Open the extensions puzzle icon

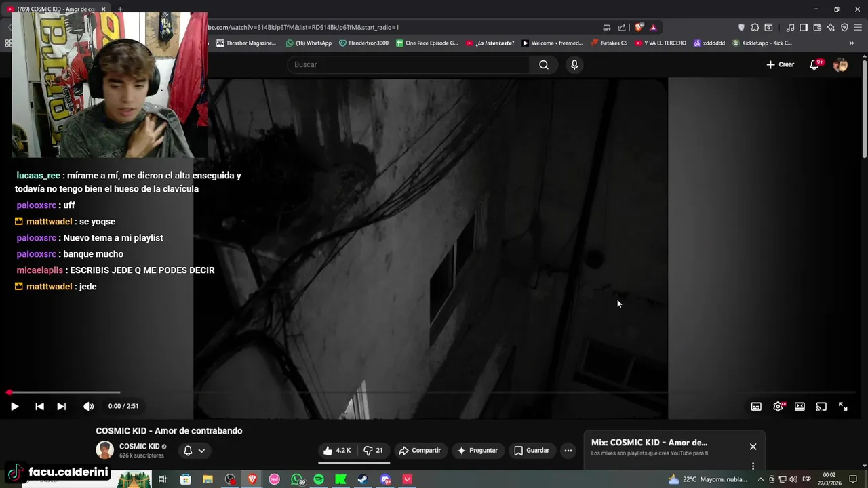click(x=755, y=28)
